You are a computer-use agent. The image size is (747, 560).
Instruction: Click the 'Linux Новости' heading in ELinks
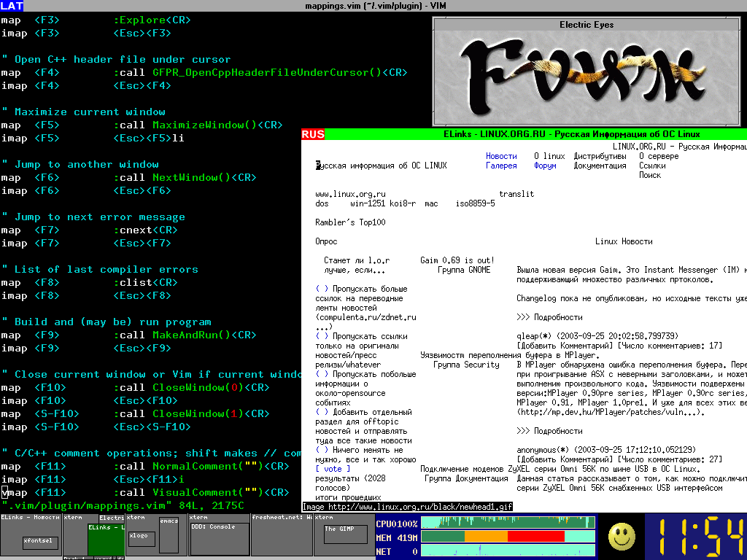(624, 241)
